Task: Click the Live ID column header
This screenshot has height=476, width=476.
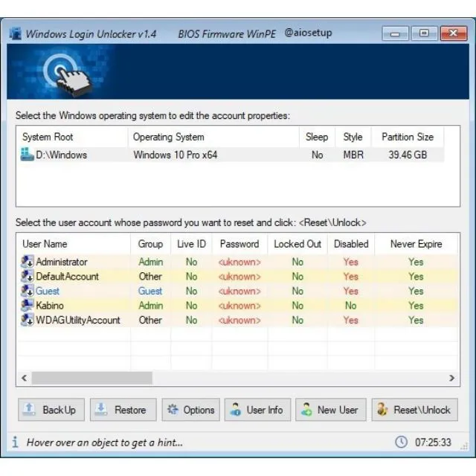Action: point(192,244)
